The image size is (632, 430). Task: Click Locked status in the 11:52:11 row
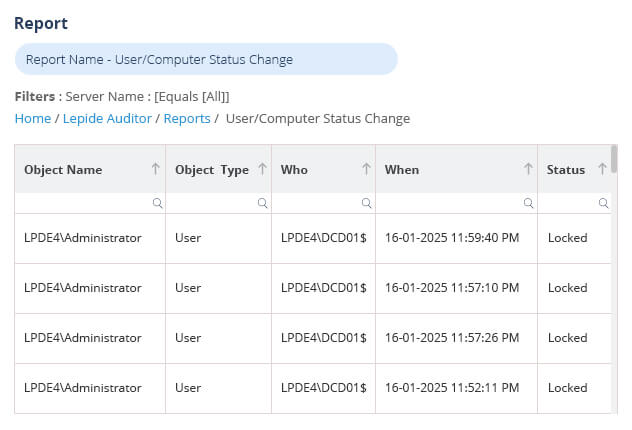(568, 388)
